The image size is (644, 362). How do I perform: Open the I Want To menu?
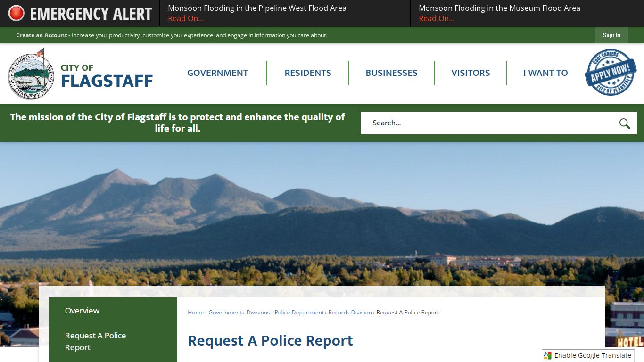click(x=545, y=73)
